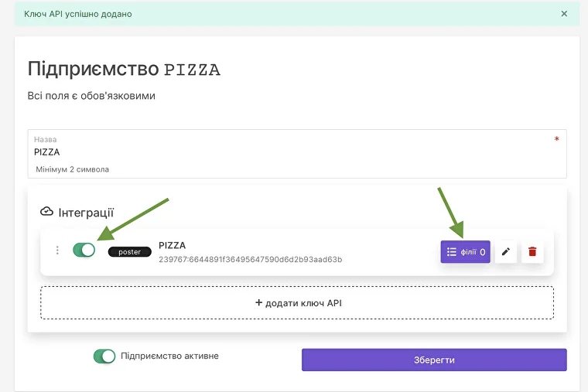The height and width of the screenshot is (392, 588).
Task: Click the Підприємство PIZZA page heading
Action: (124, 69)
